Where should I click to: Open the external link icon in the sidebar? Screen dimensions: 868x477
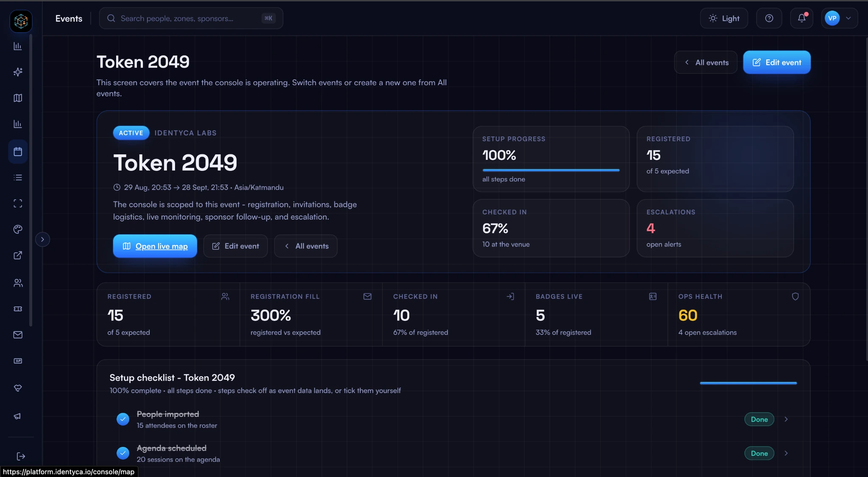[18, 255]
